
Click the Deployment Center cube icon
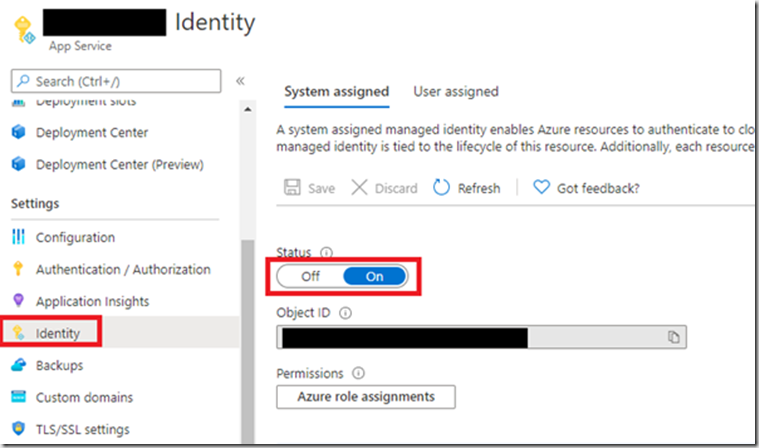coord(18,132)
